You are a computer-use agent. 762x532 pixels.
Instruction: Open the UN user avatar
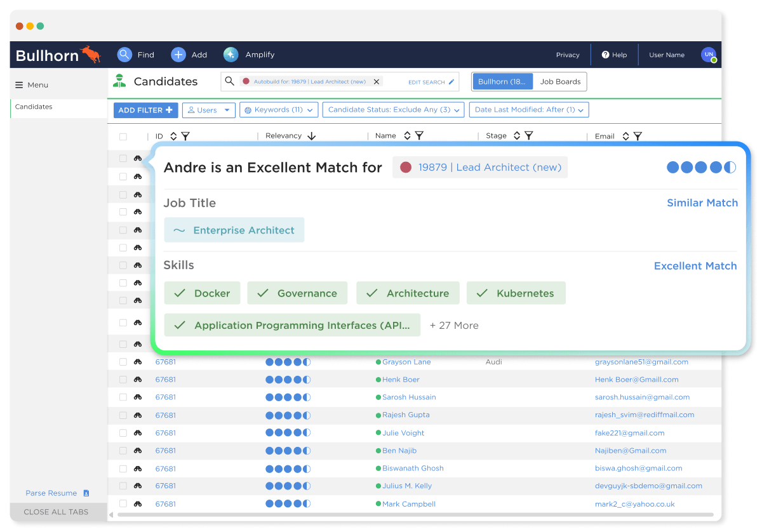[709, 55]
